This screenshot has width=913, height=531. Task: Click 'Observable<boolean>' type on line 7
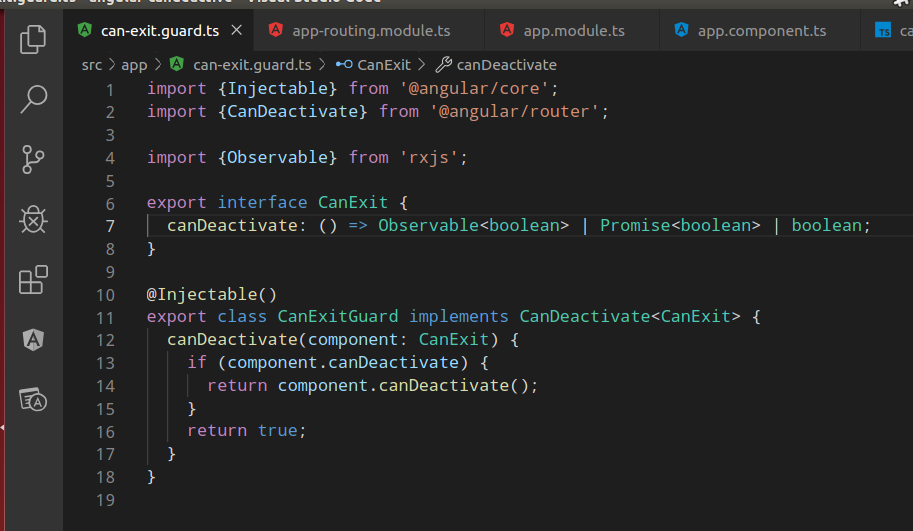pyautogui.click(x=473, y=225)
